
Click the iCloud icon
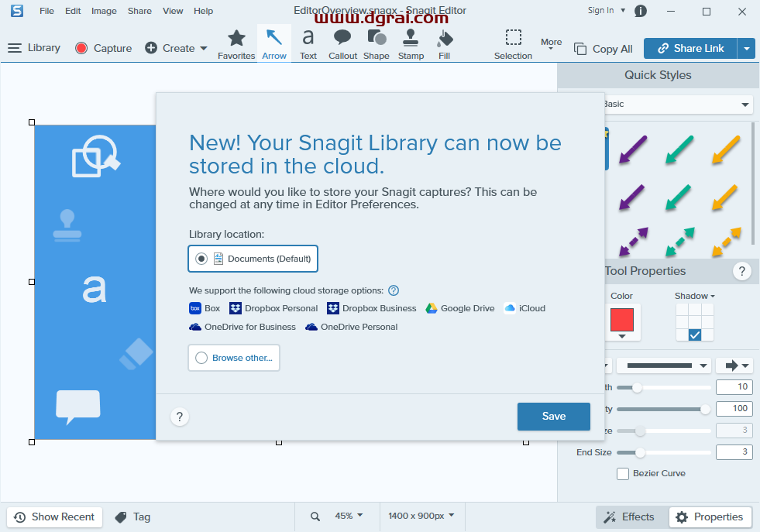click(510, 308)
